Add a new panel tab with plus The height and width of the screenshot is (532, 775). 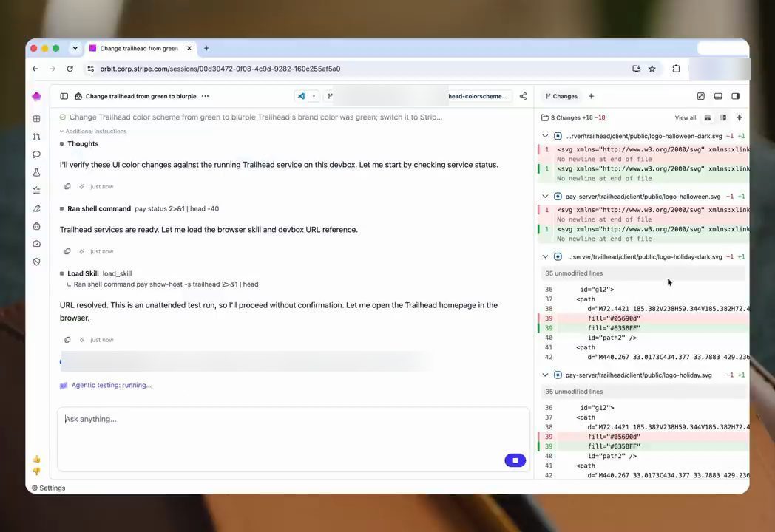coord(591,96)
